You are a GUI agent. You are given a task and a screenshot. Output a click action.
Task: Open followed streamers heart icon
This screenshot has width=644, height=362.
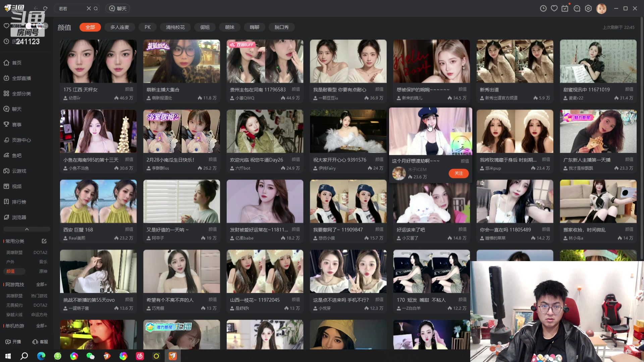point(554,8)
